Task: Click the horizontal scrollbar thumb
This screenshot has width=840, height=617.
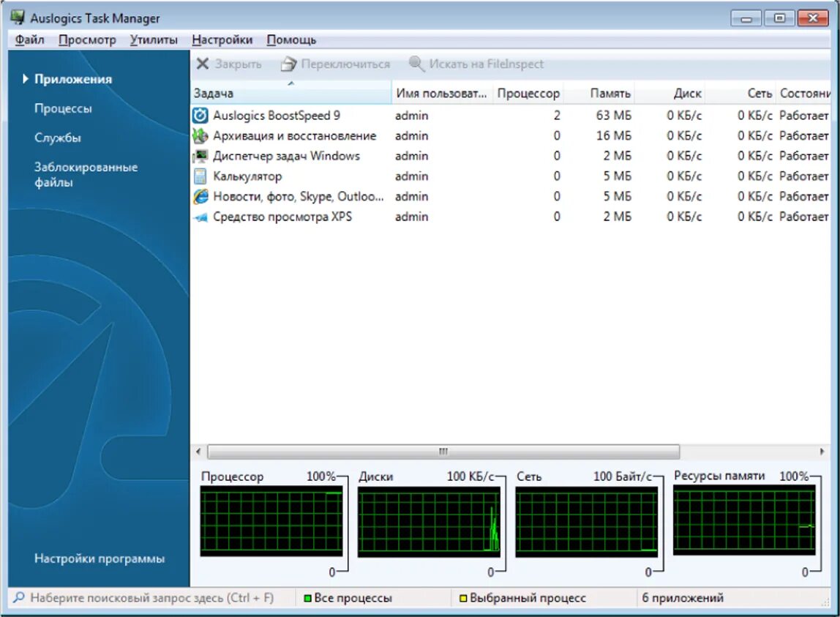Action: [x=443, y=452]
